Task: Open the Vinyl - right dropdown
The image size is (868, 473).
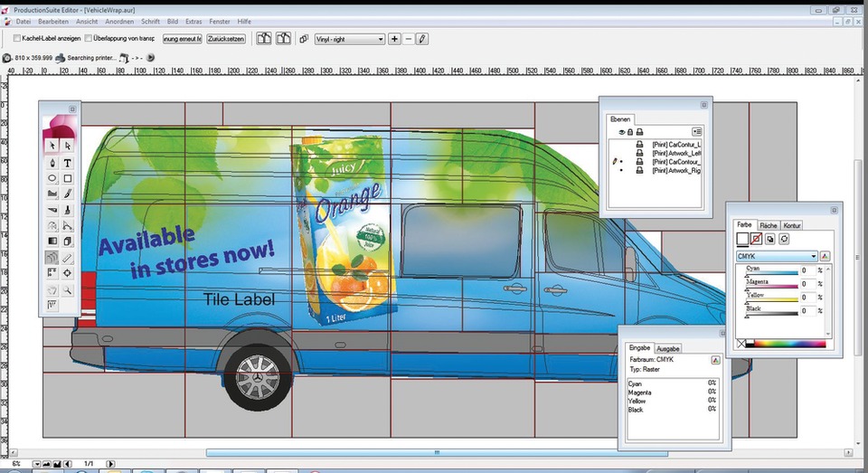Action: [350, 39]
